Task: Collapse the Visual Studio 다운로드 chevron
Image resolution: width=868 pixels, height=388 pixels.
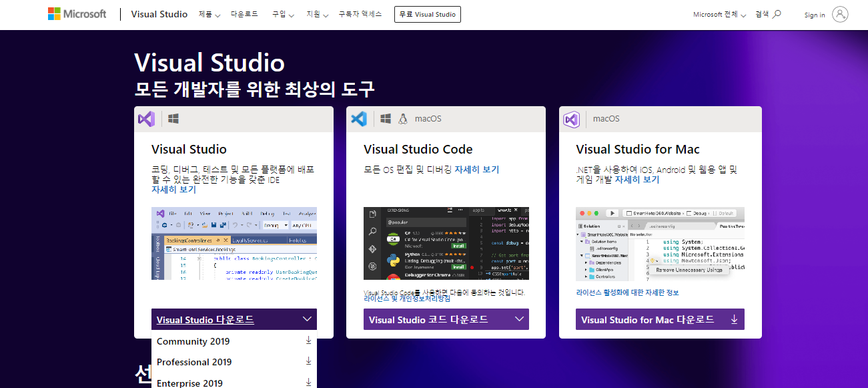Action: click(307, 319)
